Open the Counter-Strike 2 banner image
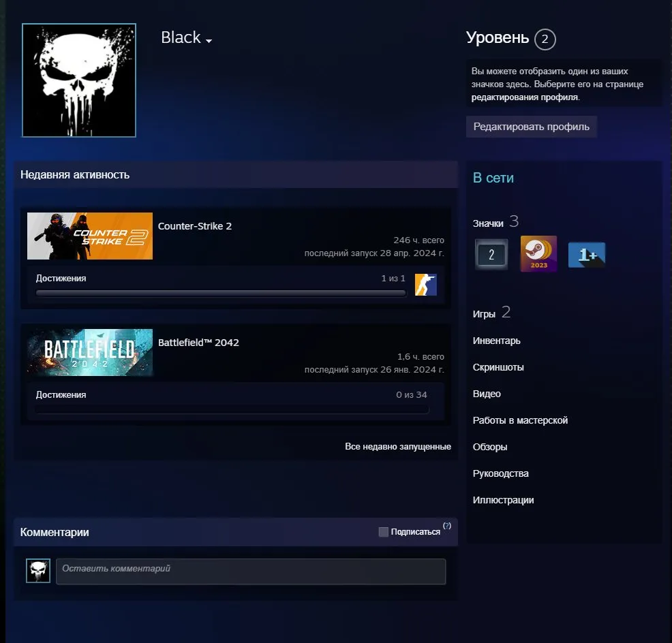This screenshot has width=672, height=643. click(x=90, y=236)
